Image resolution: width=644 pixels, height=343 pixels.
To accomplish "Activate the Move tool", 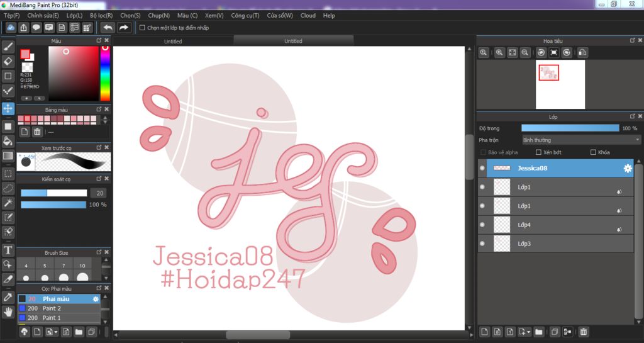I will point(8,108).
